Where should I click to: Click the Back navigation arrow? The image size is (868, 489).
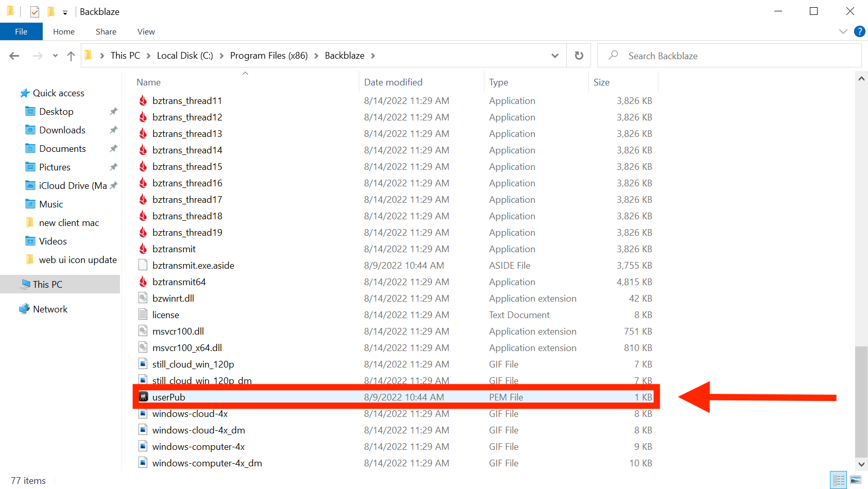pos(14,56)
